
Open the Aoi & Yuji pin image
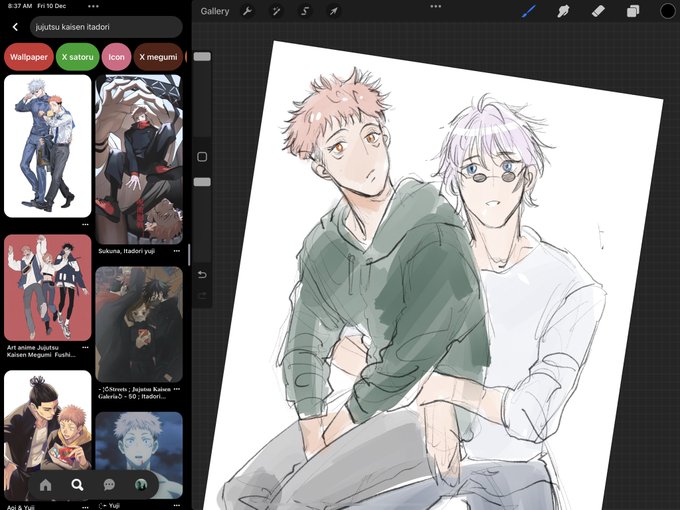click(48, 435)
